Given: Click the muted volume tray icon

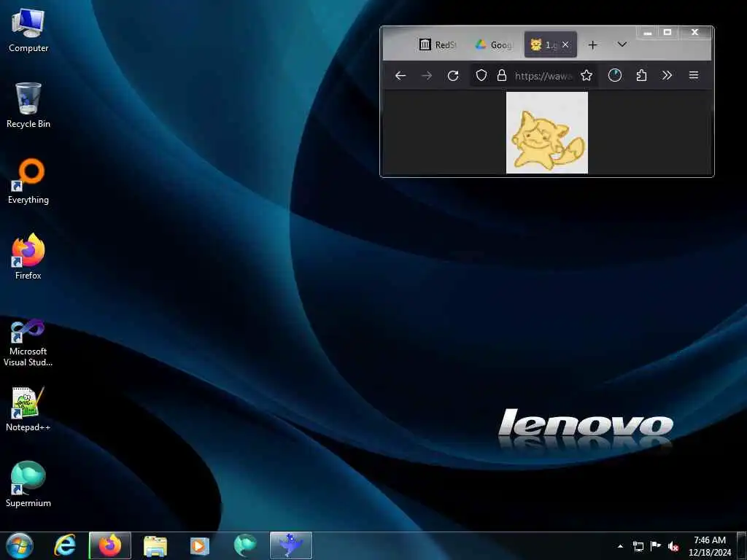Looking at the screenshot, I should pos(673,546).
